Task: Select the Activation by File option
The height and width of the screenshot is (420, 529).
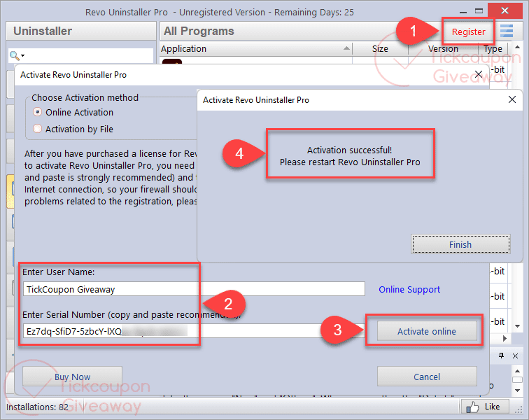Action: tap(38, 129)
